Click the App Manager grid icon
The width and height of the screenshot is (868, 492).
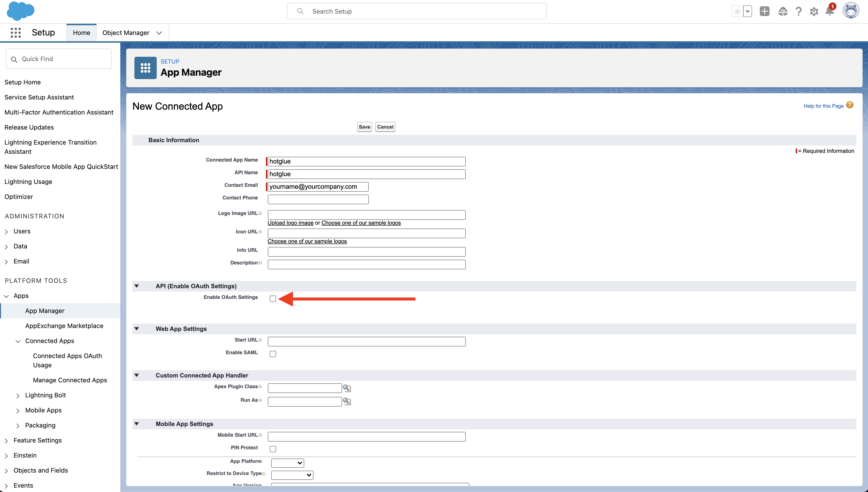(x=145, y=68)
